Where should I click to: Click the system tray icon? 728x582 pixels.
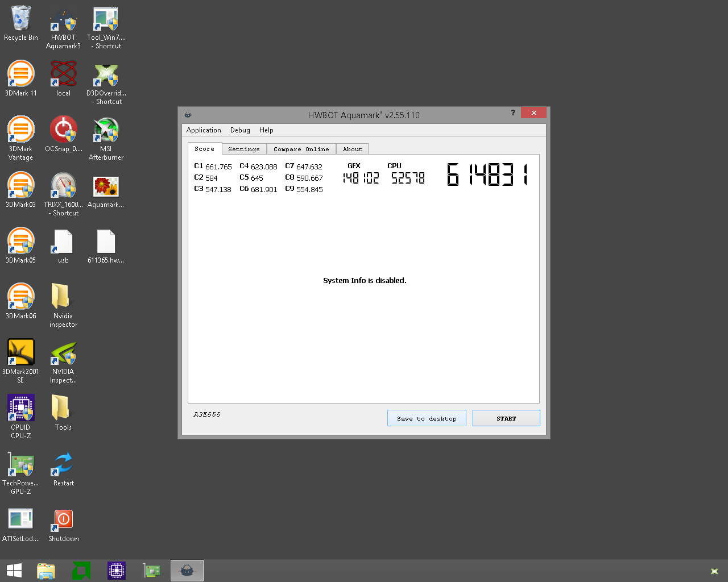[714, 571]
